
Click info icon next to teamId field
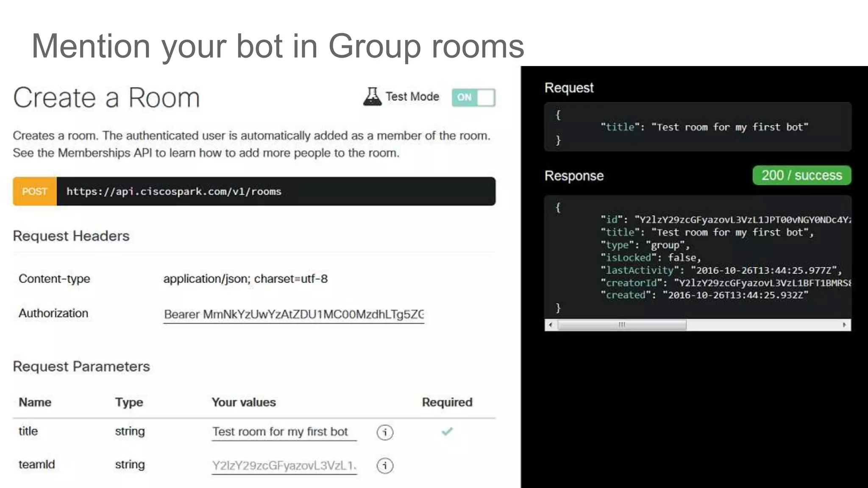pos(385,466)
